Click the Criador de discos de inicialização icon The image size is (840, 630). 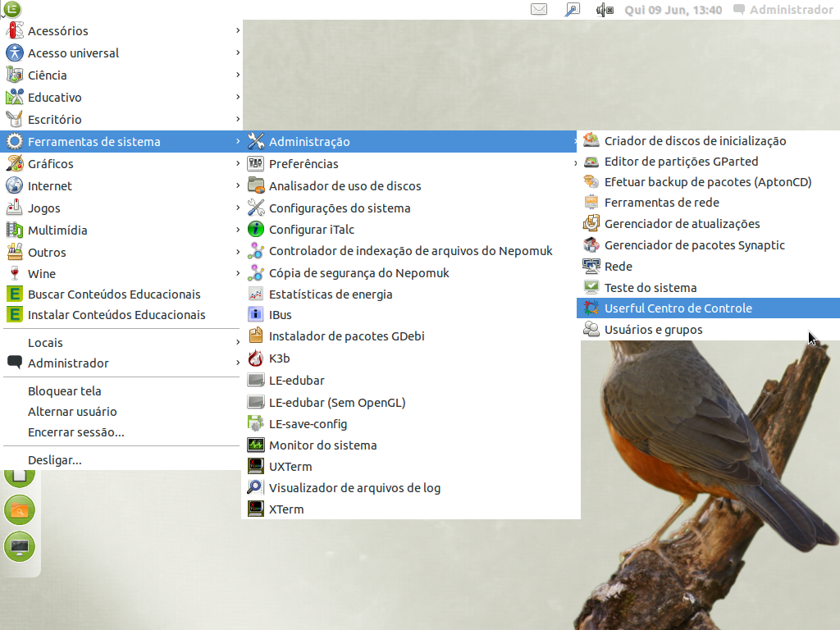(x=591, y=140)
